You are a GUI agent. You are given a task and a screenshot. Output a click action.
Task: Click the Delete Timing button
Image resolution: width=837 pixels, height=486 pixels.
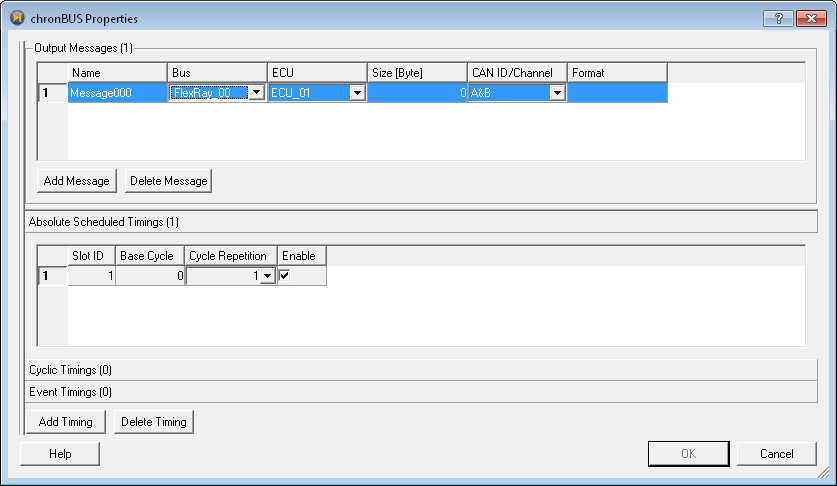point(154,422)
